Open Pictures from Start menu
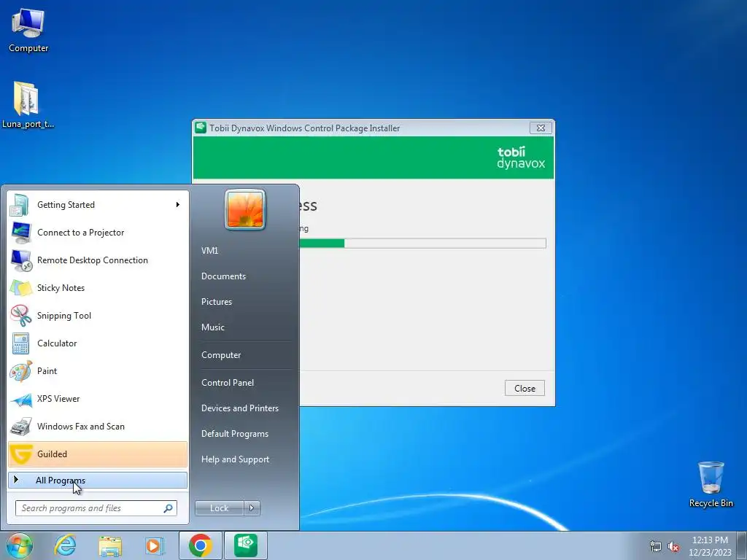Viewport: 747px width, 560px height. point(216,302)
